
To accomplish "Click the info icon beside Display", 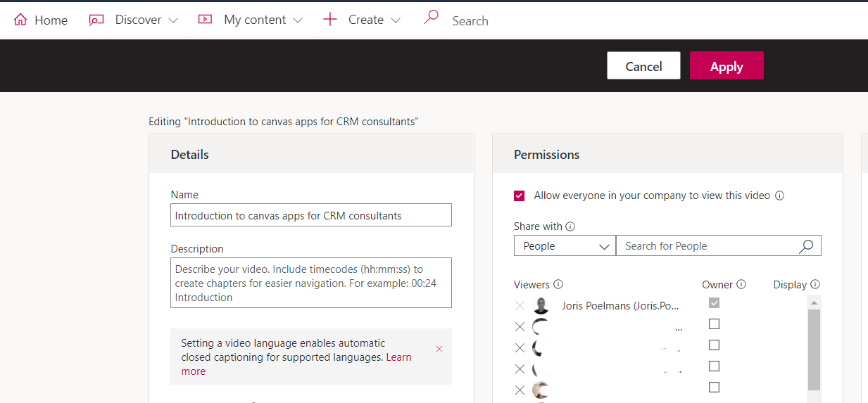I will tap(815, 285).
